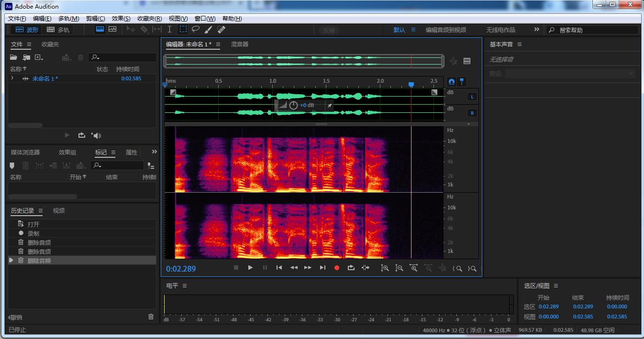Adjust the +0 dB volume knob
Screen dimensions: 644x339
point(293,105)
